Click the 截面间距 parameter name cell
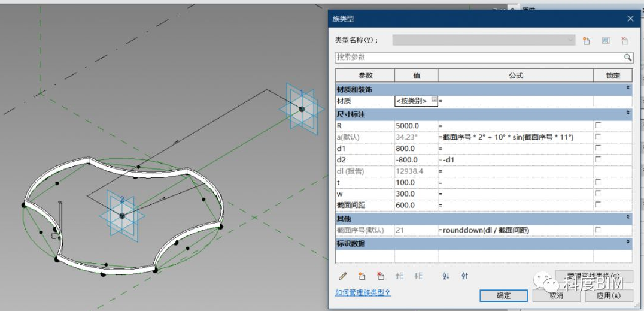 (365, 204)
